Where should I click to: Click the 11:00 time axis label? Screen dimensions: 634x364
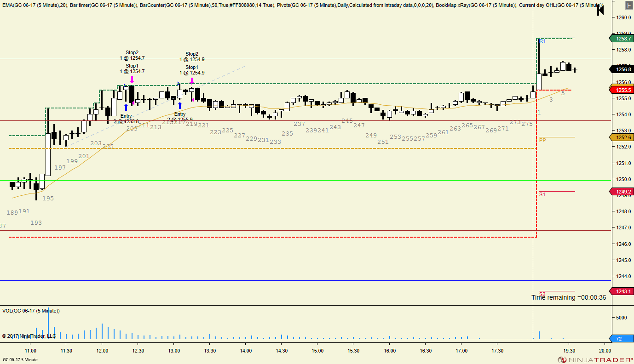point(30,351)
